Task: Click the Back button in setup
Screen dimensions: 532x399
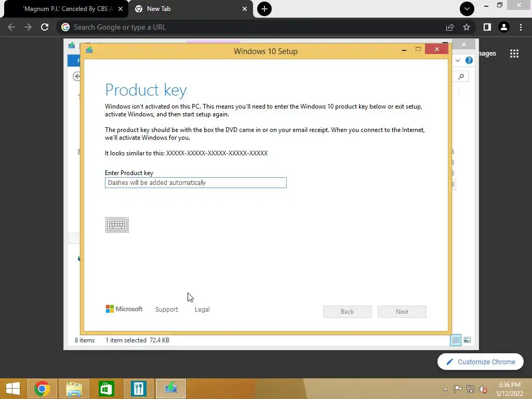Action: pyautogui.click(x=348, y=312)
